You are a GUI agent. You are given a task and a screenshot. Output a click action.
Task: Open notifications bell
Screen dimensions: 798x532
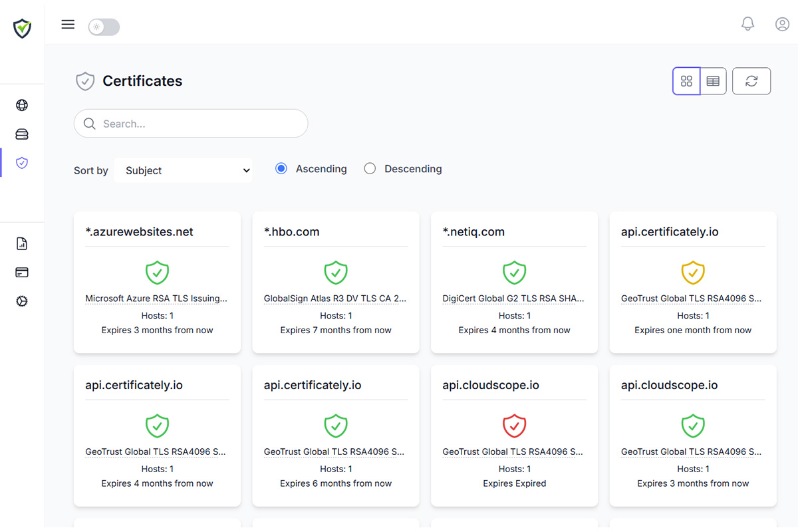click(747, 24)
